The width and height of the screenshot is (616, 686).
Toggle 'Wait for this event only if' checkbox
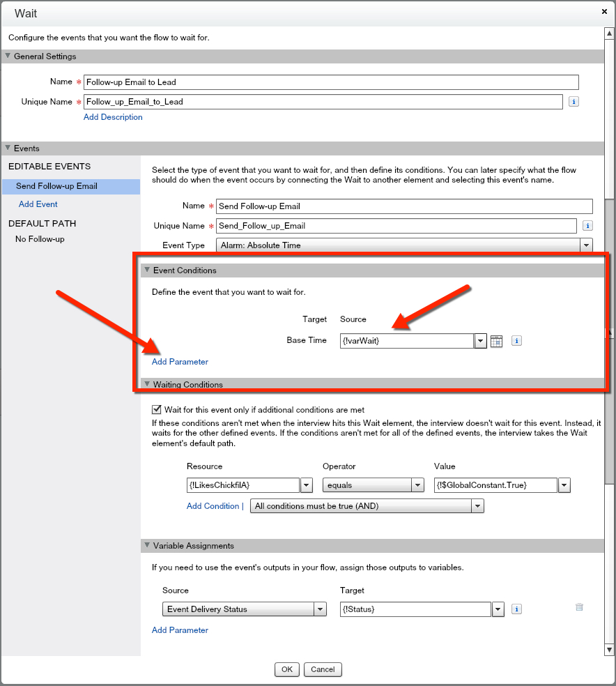tap(157, 410)
